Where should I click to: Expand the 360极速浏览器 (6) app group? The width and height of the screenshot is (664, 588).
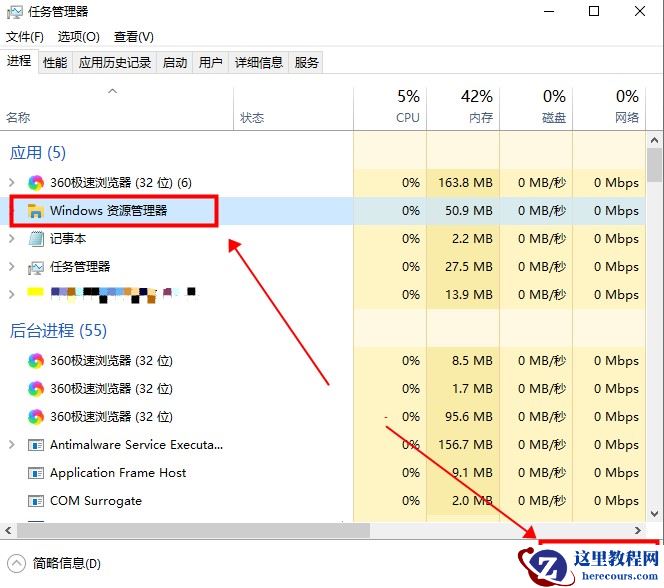click(12, 182)
